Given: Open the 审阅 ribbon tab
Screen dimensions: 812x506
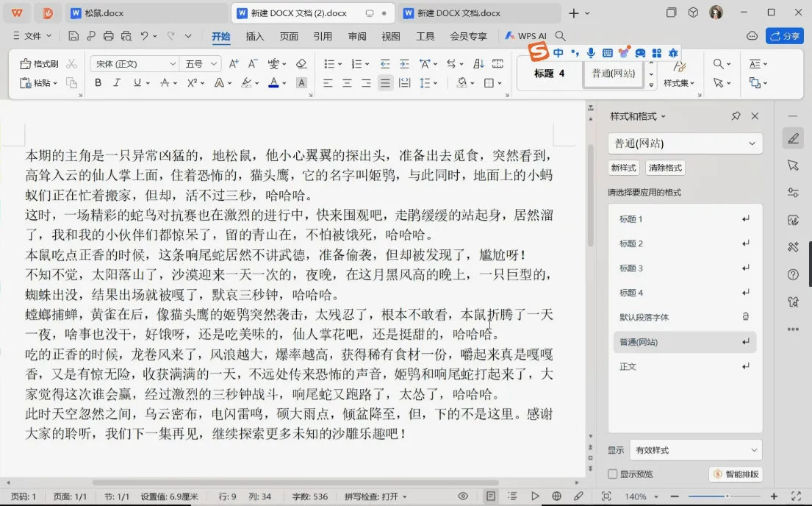Looking at the screenshot, I should pos(357,36).
